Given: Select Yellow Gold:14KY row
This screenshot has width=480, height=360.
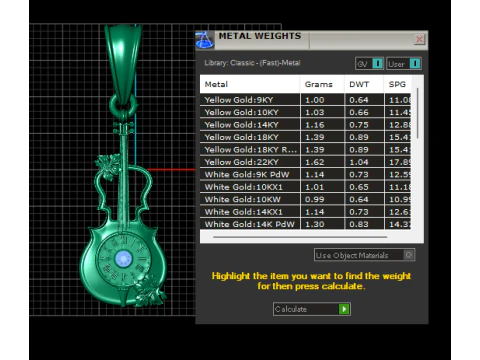Looking at the screenshot, I should point(305,125).
